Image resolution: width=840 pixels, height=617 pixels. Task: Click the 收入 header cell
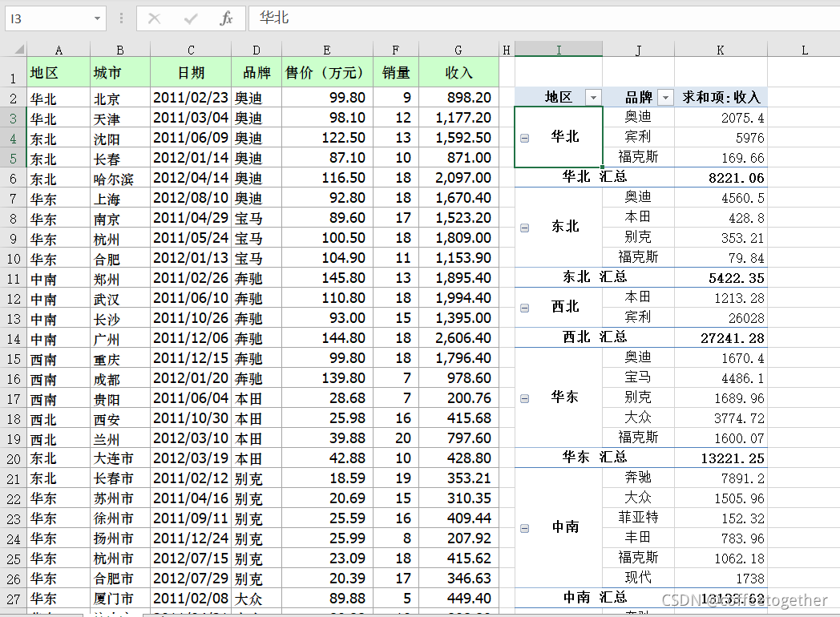click(x=458, y=72)
